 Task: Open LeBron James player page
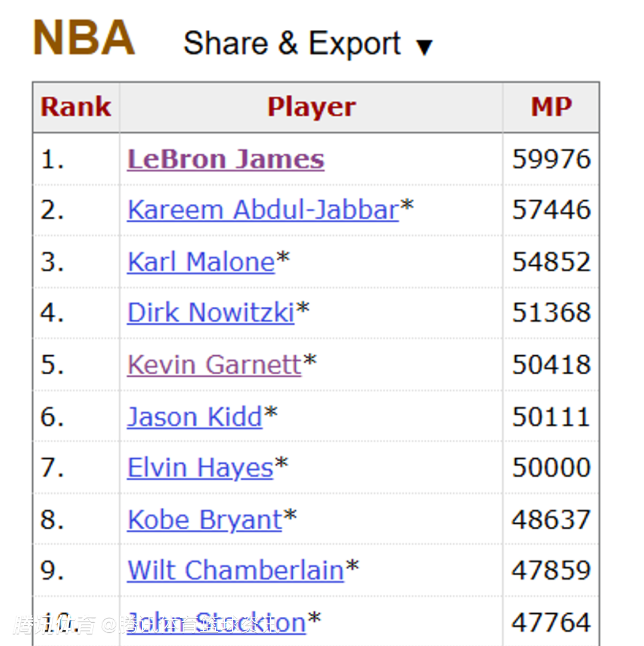[225, 159]
